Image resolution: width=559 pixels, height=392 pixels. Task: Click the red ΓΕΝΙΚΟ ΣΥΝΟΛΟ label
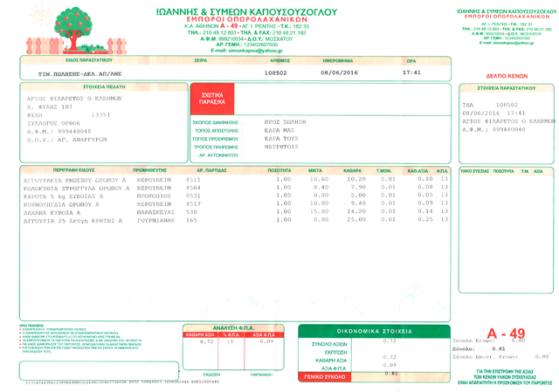tap(324, 376)
